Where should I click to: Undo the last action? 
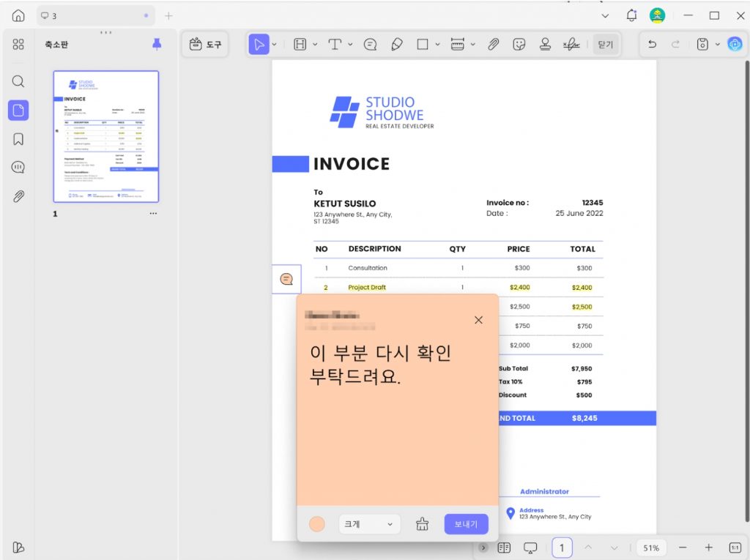pos(652,45)
